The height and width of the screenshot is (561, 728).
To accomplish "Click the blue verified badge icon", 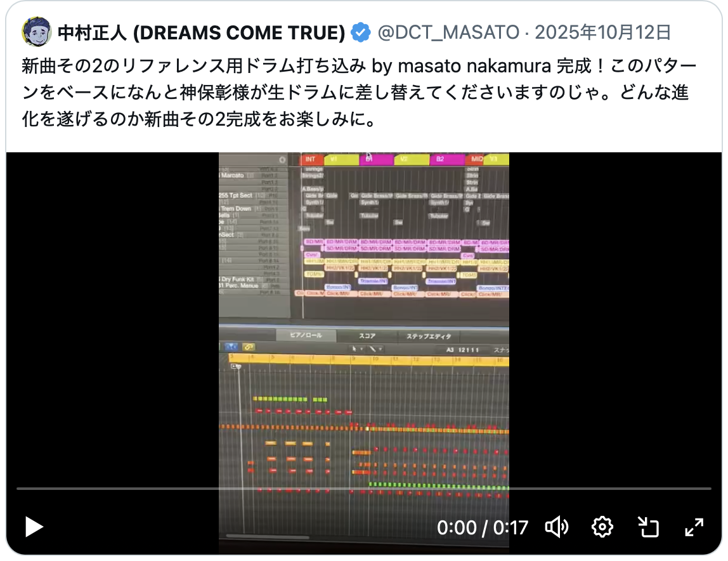I will pyautogui.click(x=360, y=32).
